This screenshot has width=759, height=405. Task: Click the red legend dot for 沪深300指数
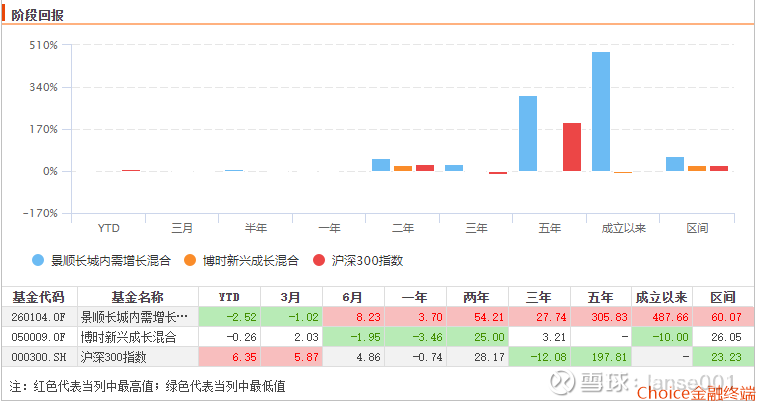(x=319, y=260)
